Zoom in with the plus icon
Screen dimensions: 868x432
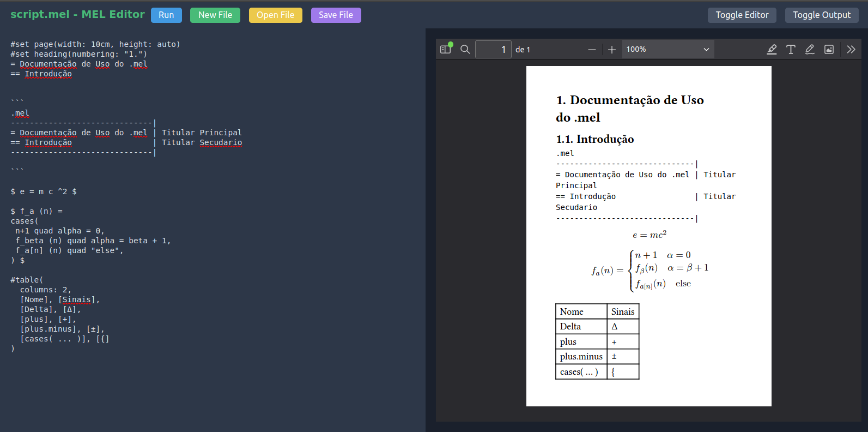pos(611,50)
